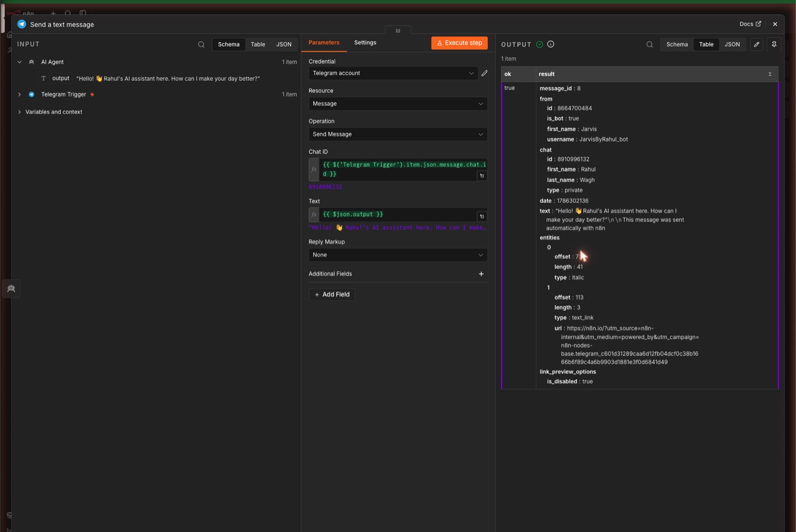Open the AI assistant from left sidebar
796x532 pixels.
click(x=11, y=289)
